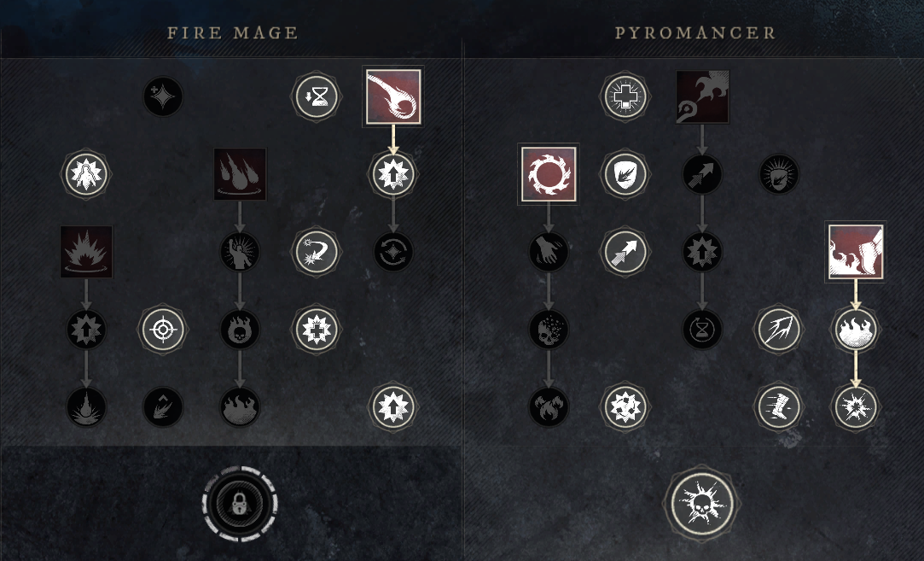The image size is (924, 561).
Task: Select the running boot speed passive
Action: click(x=779, y=407)
